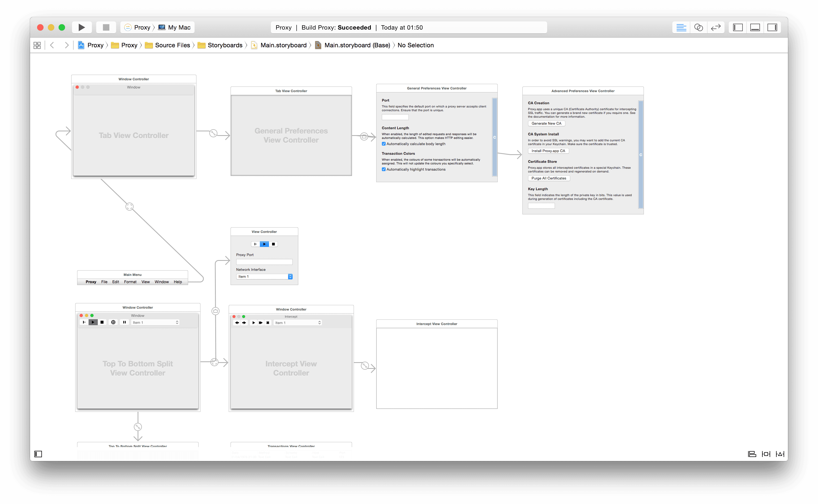Click the pause button in Window toolbar
The width and height of the screenshot is (818, 504).
[124, 322]
